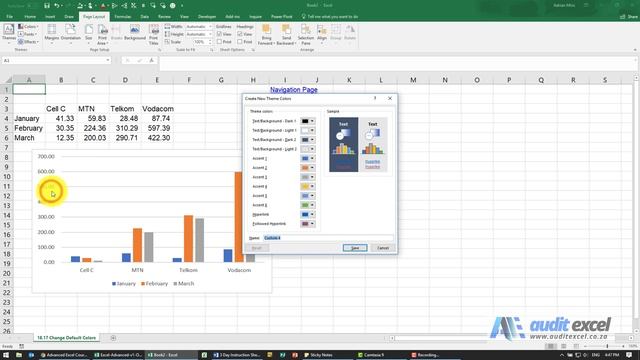The width and height of the screenshot is (640, 360).
Task: Select cell B4 containing 41.33
Action: (61, 118)
